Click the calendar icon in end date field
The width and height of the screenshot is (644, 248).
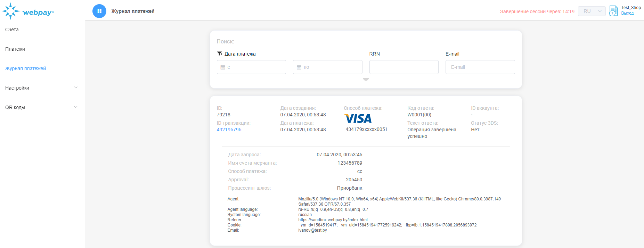coord(299,67)
